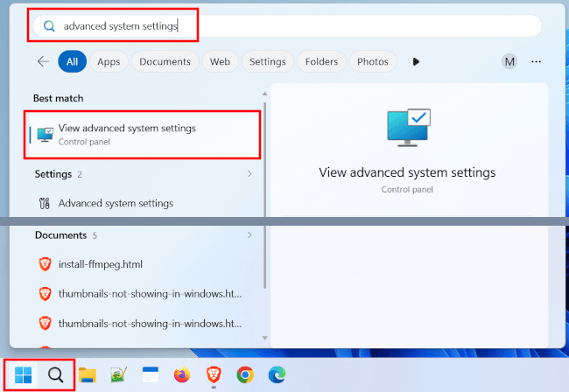Open Microsoft Edge from the taskbar

[277, 375]
